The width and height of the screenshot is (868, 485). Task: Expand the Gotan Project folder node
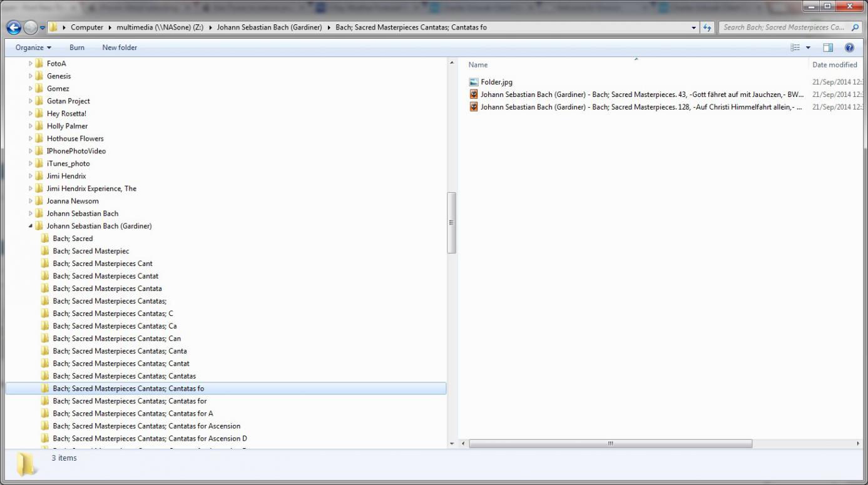click(31, 101)
